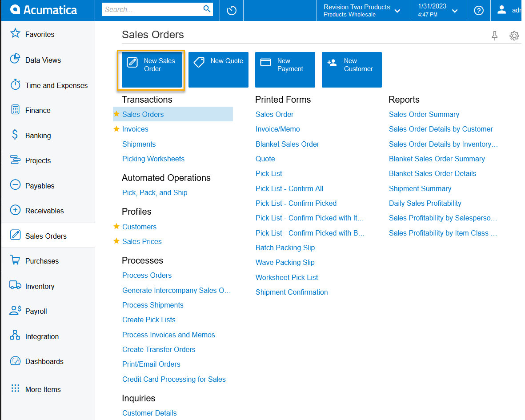
Task: Open the Invoice/Memo printed form
Action: pos(277,129)
